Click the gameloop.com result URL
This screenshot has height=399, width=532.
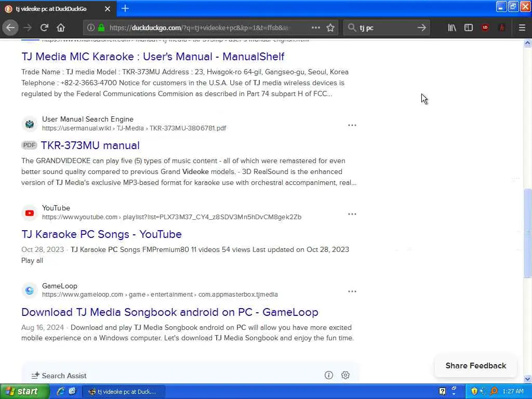(160, 295)
